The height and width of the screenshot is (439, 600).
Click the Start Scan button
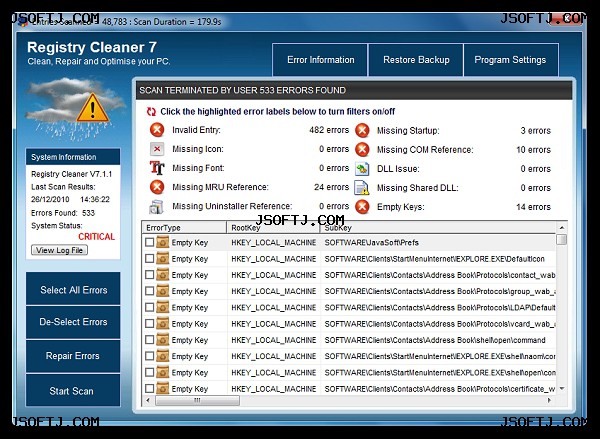(73, 391)
